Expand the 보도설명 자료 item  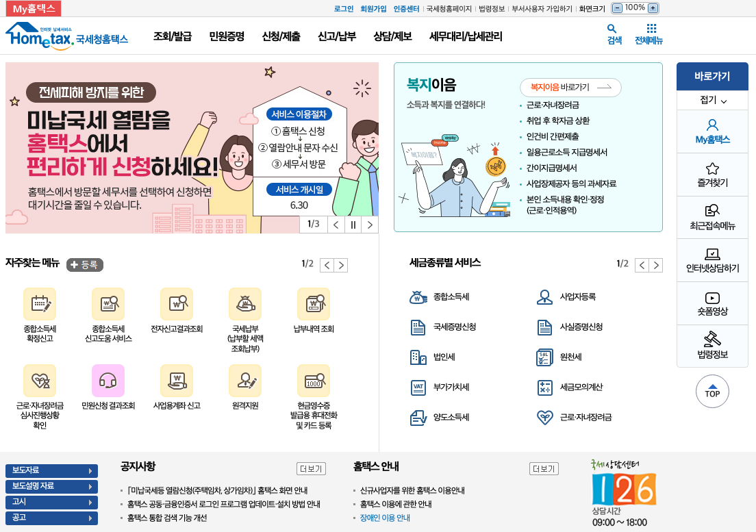point(51,487)
